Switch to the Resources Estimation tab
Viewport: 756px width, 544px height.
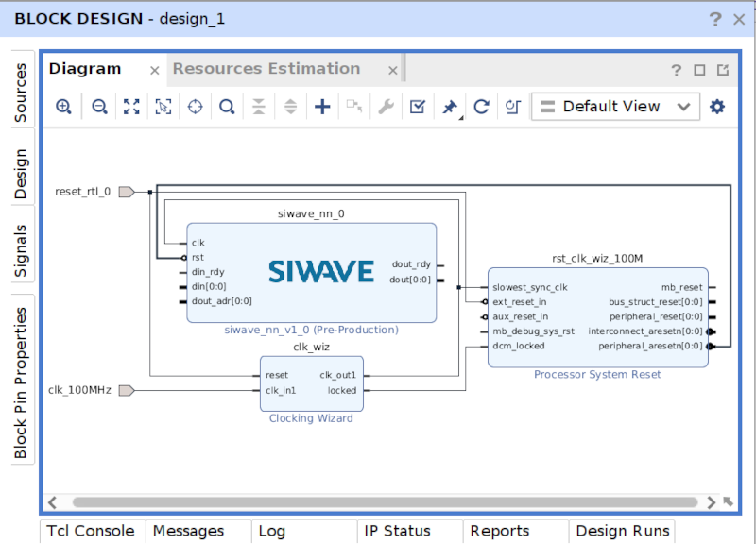pos(266,68)
